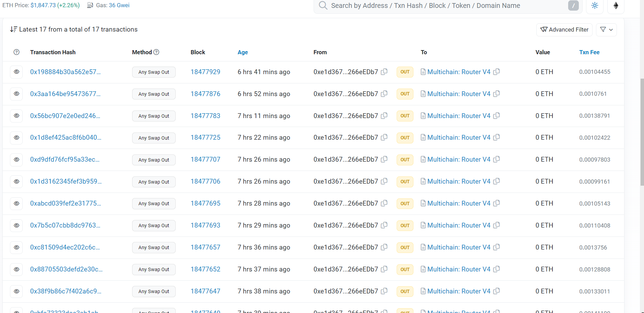Copy To address in block 18477647 row
The width and height of the screenshot is (644, 313).
tap(496, 291)
